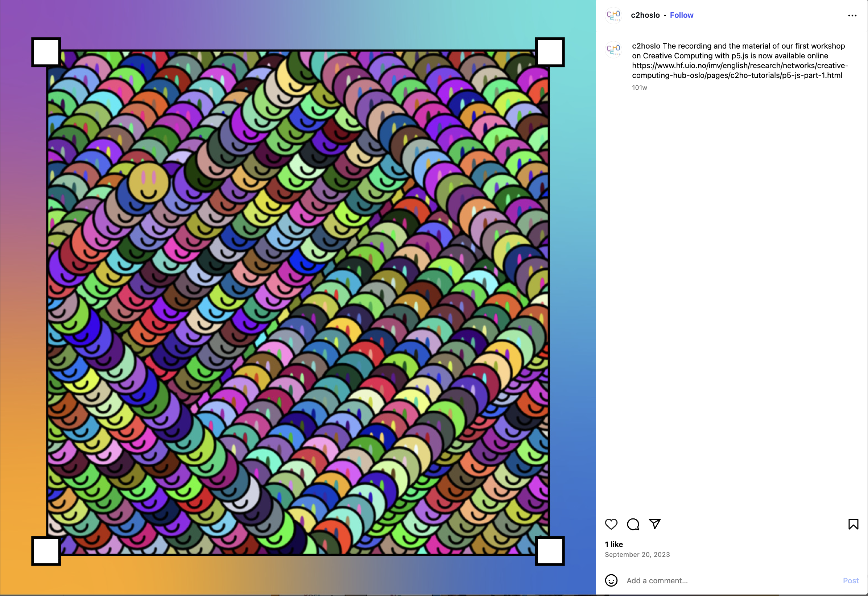Follow the c2hoslo account
This screenshot has height=596, width=868.
point(682,15)
